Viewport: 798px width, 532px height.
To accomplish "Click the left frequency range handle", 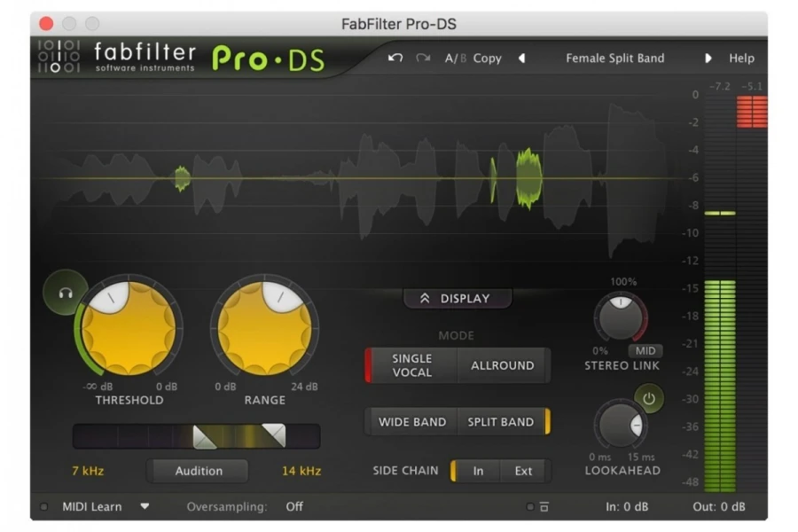I will click(205, 437).
